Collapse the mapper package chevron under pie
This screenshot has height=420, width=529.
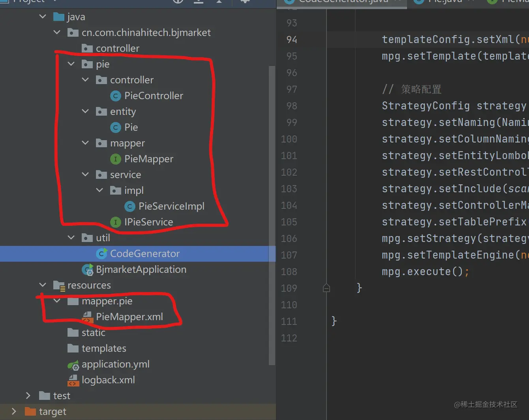click(85, 143)
